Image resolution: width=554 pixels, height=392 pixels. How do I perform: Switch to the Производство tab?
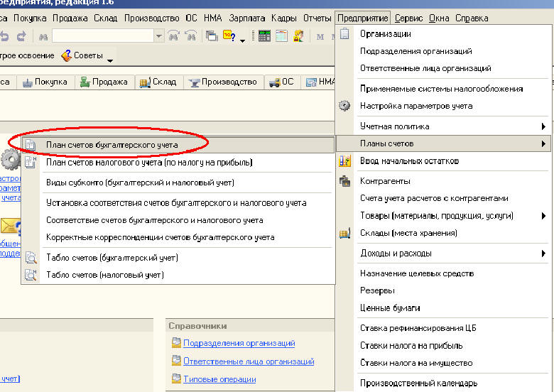(x=223, y=82)
